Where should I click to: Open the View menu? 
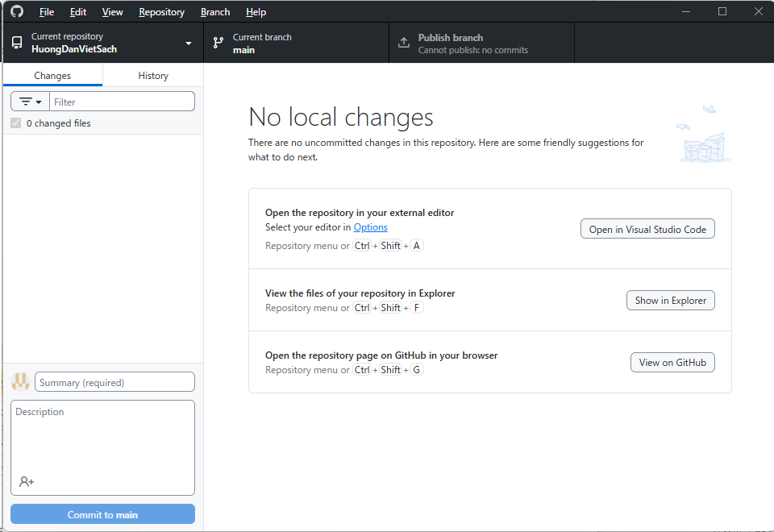[113, 12]
